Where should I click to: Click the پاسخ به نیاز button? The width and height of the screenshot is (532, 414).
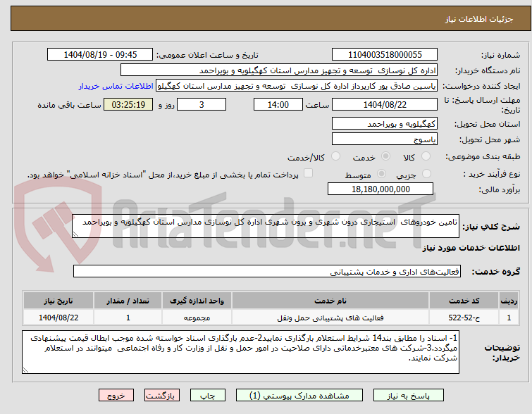point(409,396)
